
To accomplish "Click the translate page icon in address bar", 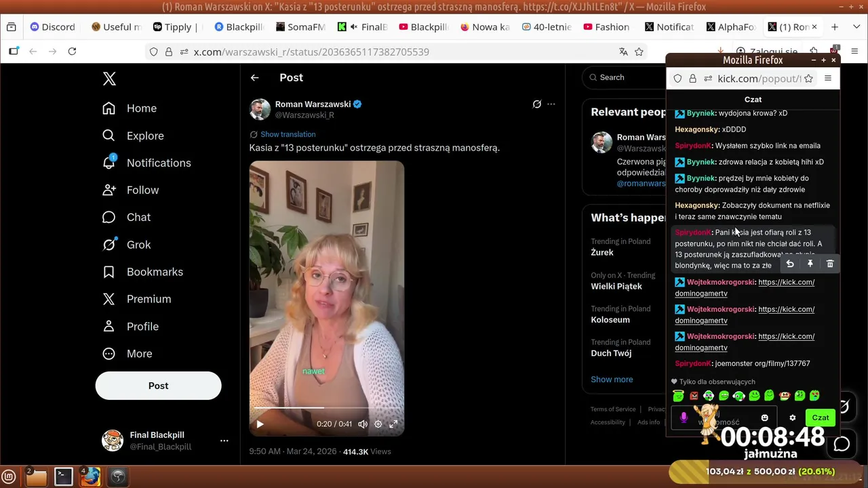I will (623, 52).
